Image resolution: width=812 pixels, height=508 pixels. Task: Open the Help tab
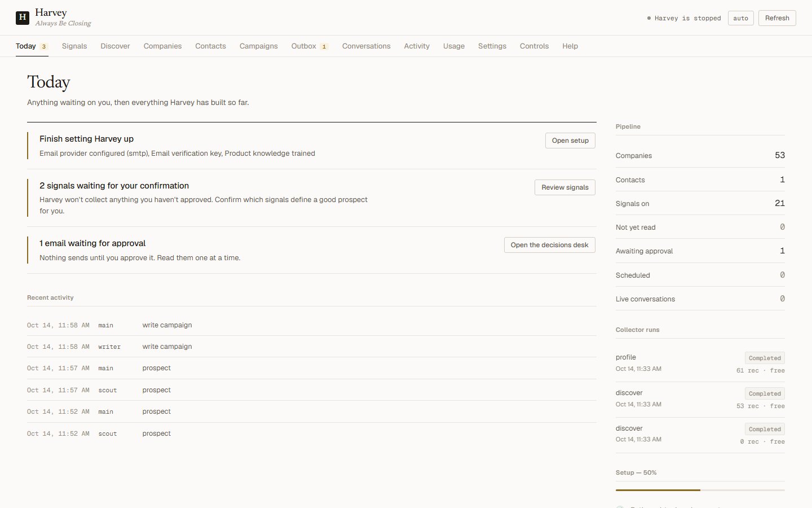pos(570,46)
